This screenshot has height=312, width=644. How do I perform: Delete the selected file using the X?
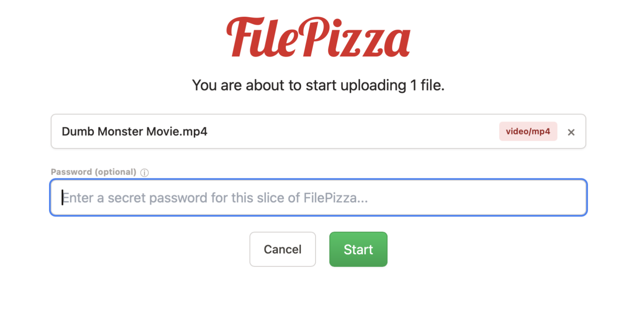point(571,132)
